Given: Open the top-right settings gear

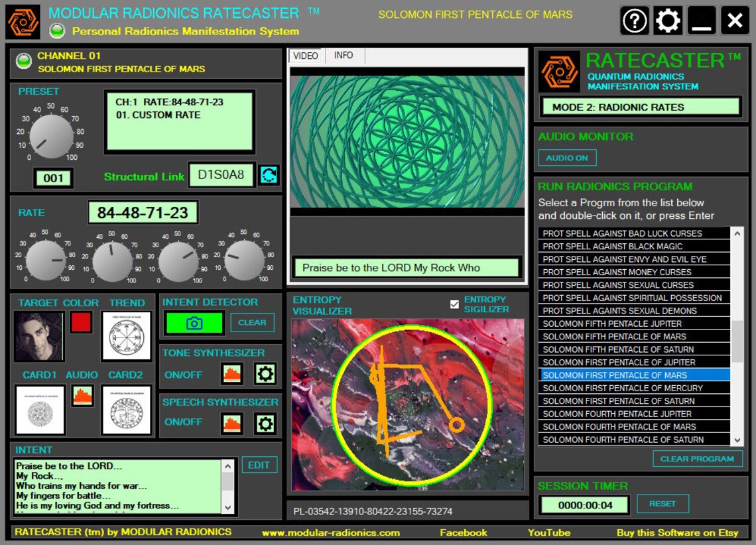Looking at the screenshot, I should 667,21.
